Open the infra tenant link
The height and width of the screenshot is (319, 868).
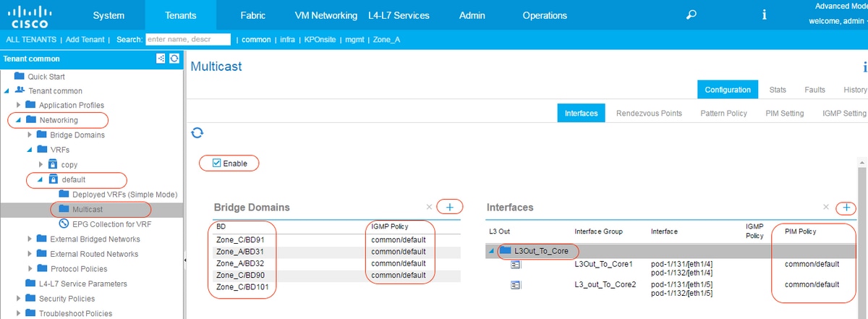click(288, 40)
